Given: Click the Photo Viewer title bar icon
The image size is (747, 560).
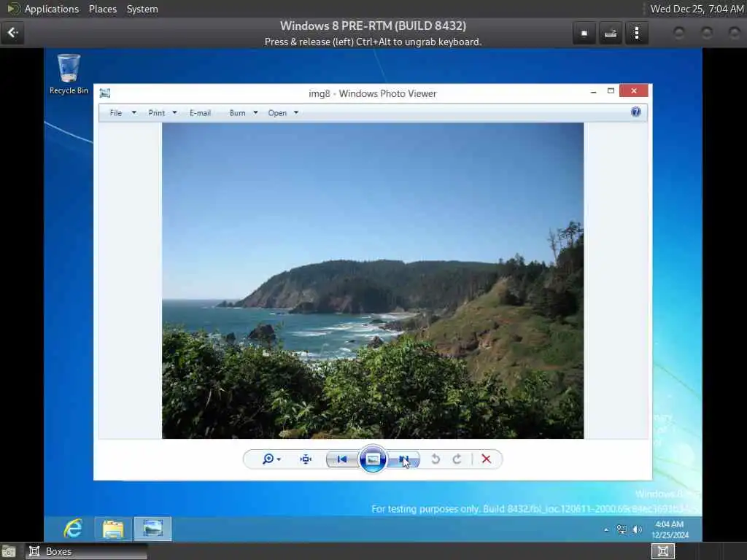Looking at the screenshot, I should (x=105, y=93).
